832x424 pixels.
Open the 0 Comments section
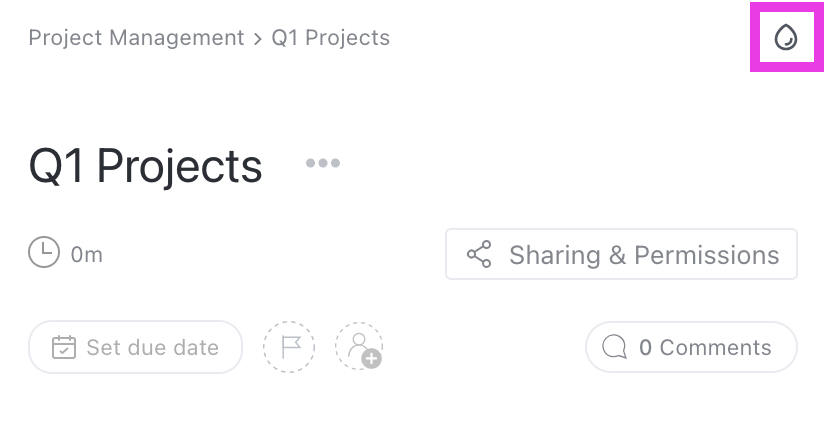pyautogui.click(x=691, y=347)
